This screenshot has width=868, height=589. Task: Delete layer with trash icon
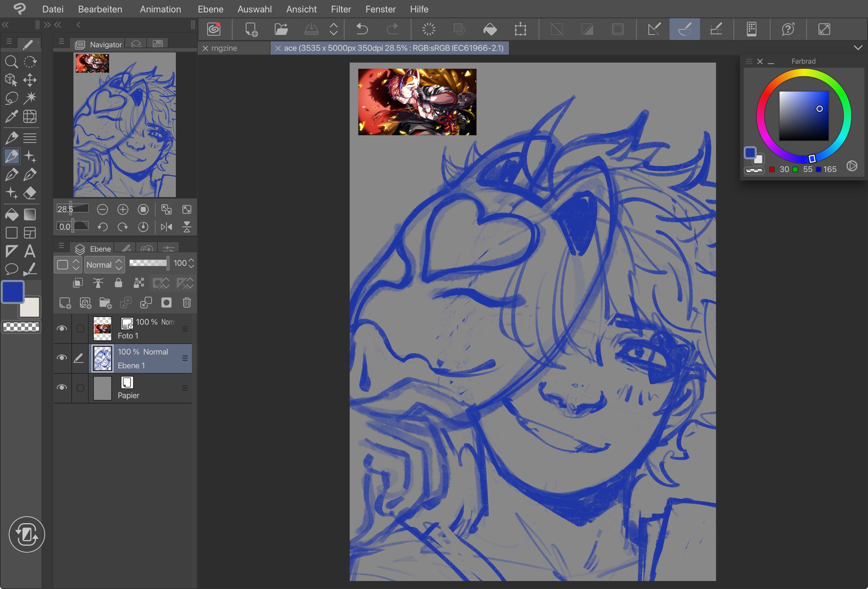pos(187,303)
